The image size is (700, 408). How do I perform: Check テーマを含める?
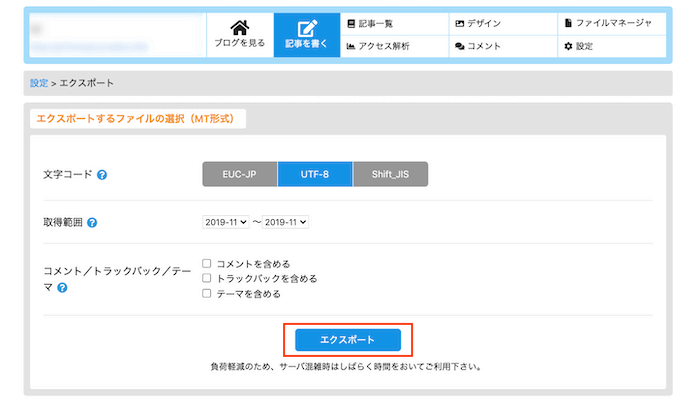tap(206, 293)
